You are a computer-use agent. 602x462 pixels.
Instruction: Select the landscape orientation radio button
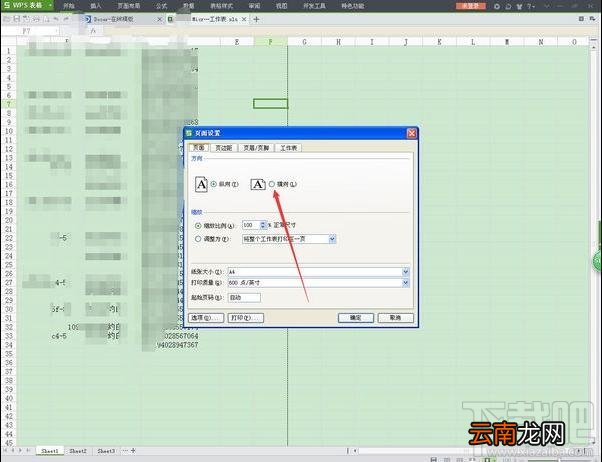272,184
